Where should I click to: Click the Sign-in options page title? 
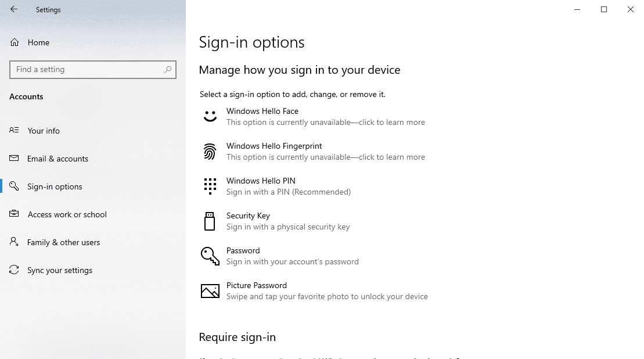coord(252,42)
